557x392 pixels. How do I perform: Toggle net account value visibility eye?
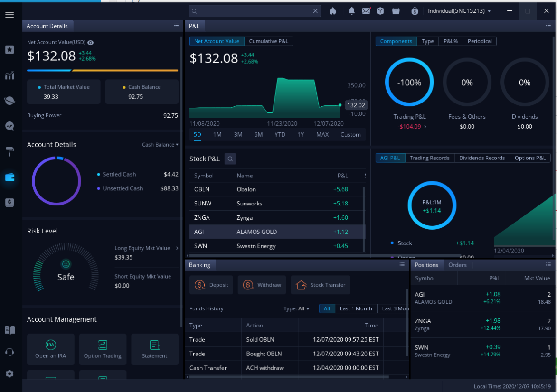(x=91, y=42)
